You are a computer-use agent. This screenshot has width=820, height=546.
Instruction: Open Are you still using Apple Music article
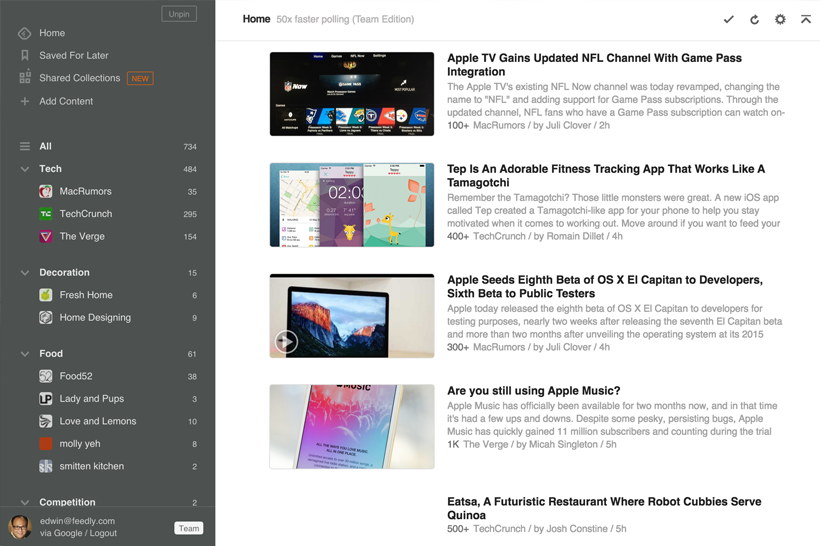pyautogui.click(x=533, y=391)
